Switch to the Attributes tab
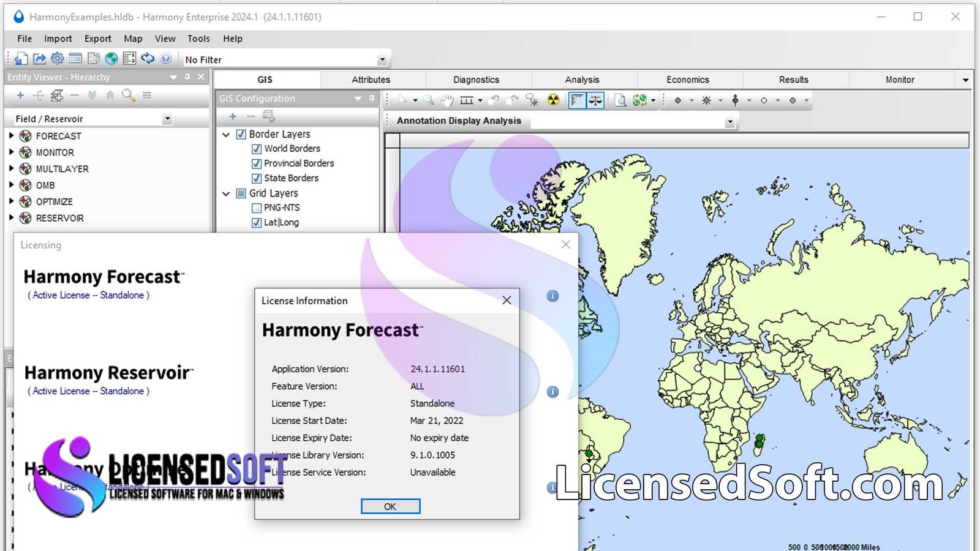This screenshot has width=980, height=551. pos(371,80)
